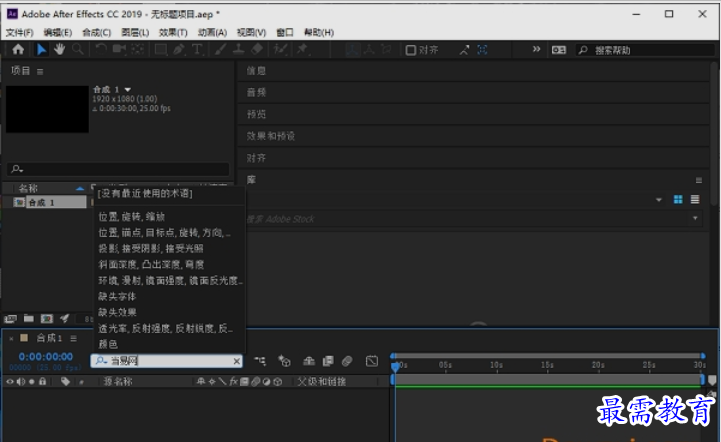Click the motion blur enable icon in timeline

pyautogui.click(x=347, y=361)
